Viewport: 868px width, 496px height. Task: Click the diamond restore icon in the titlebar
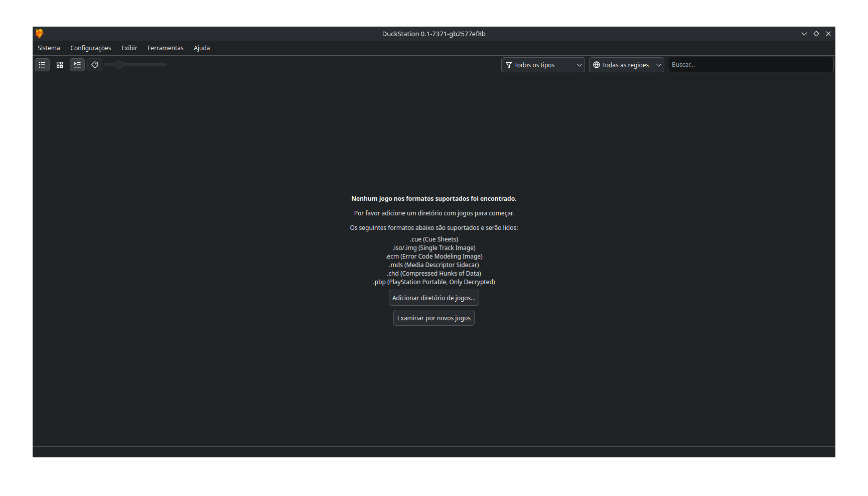pos(816,34)
